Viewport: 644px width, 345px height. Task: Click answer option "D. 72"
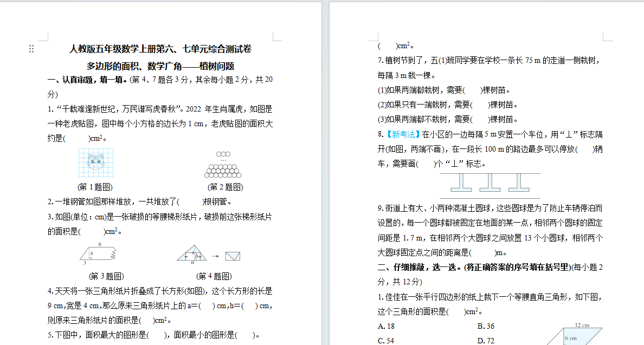[x=486, y=341]
